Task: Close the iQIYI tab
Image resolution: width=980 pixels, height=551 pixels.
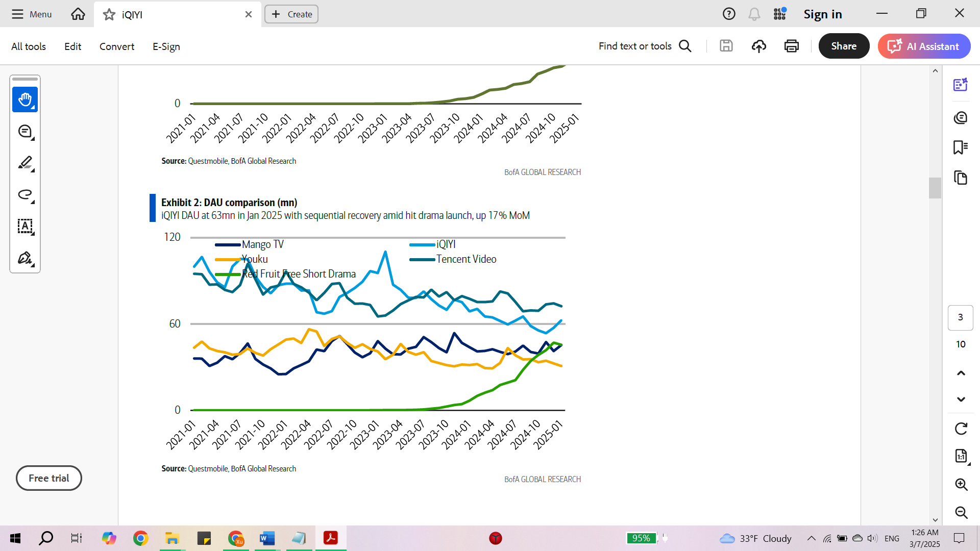Action: point(249,14)
